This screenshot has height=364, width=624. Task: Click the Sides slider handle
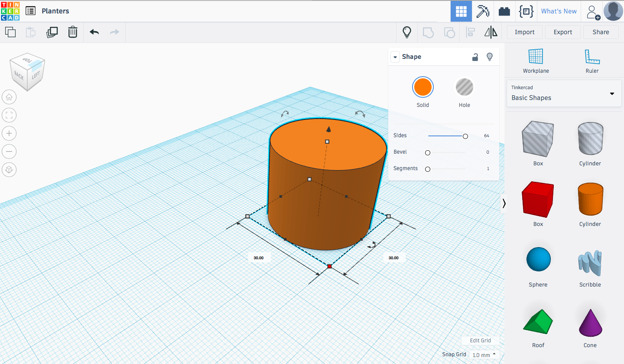pyautogui.click(x=465, y=136)
